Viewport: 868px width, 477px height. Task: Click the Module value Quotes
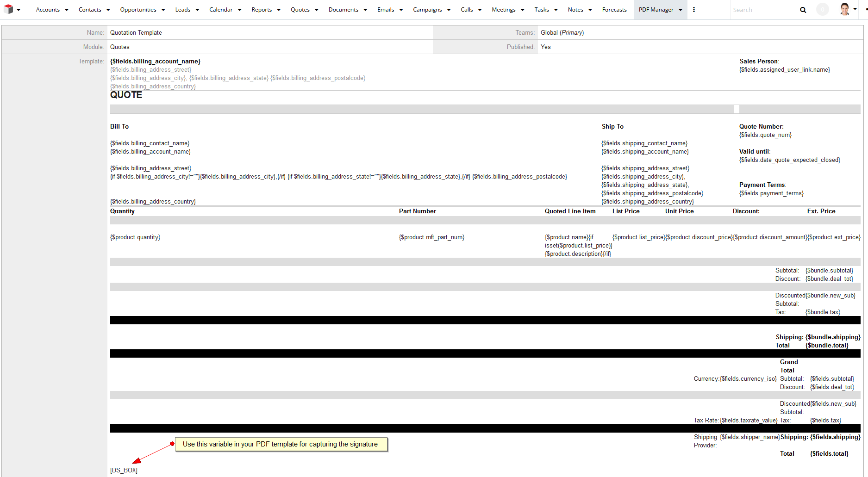[120, 47]
